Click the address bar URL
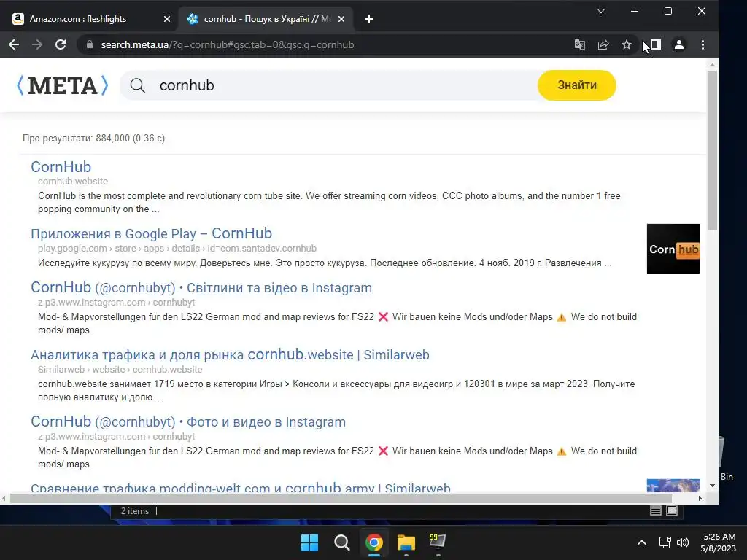Screen dimensions: 747x560 (x=228, y=44)
